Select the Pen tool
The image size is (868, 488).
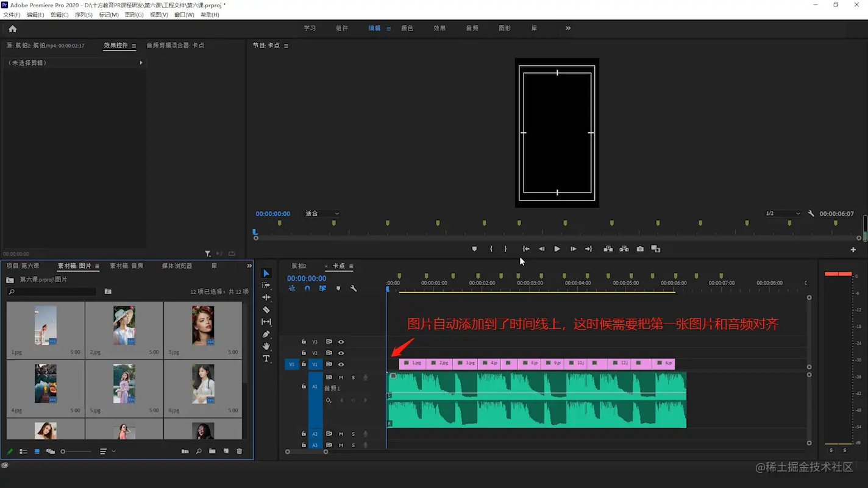tap(266, 334)
